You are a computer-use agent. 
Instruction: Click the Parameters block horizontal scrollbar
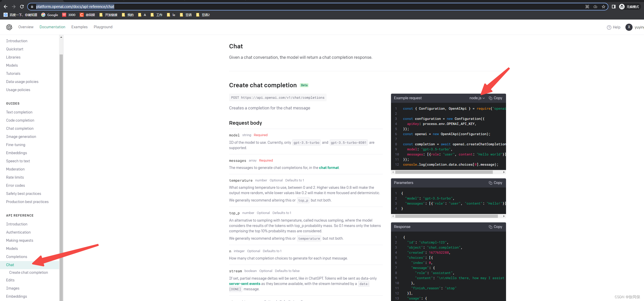coord(446,216)
